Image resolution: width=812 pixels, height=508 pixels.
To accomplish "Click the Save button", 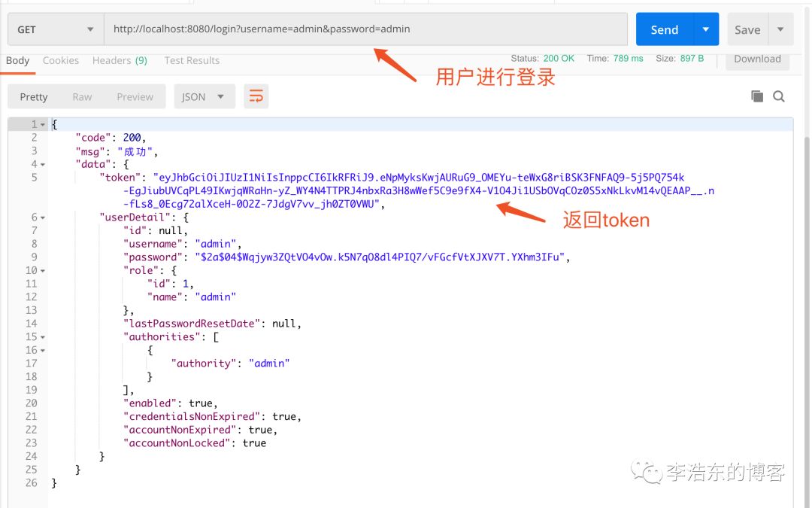I will (x=747, y=29).
